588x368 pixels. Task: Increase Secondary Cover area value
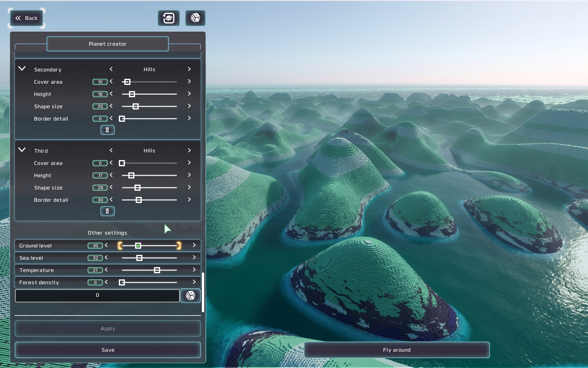[189, 82]
